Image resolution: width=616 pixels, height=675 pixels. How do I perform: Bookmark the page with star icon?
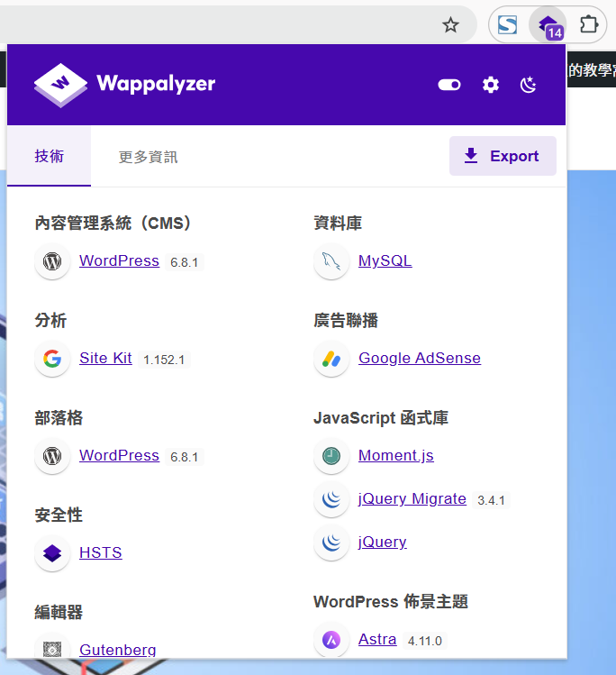coord(451,24)
